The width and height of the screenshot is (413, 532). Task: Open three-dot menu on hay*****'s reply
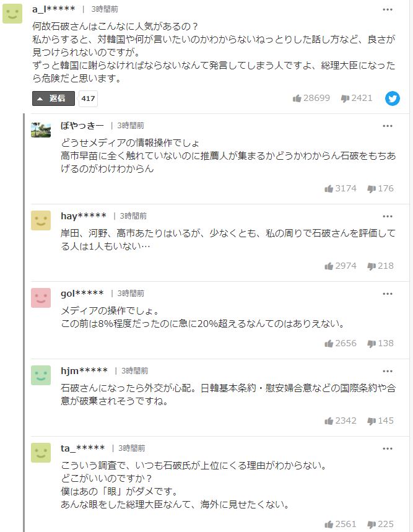388,216
